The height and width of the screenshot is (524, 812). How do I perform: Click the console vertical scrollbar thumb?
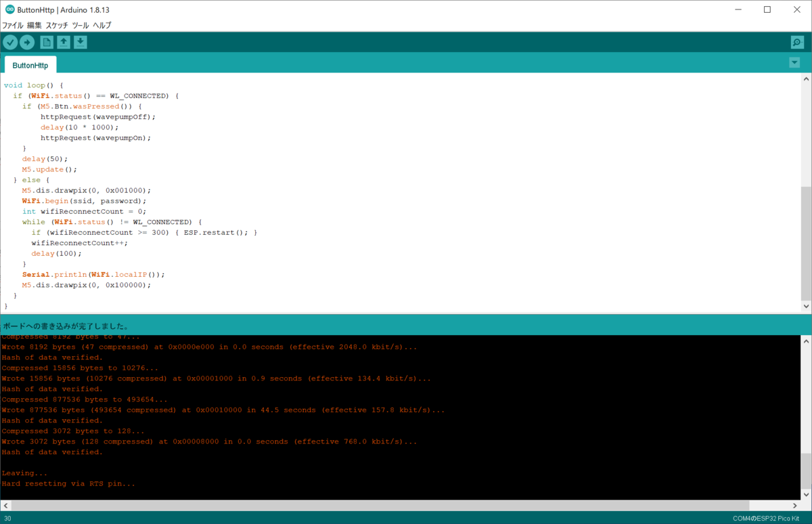tap(806, 472)
